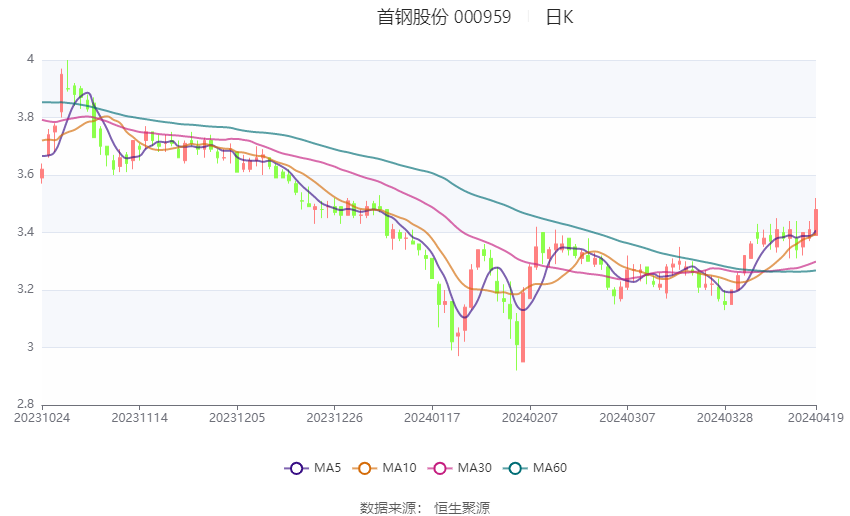The height and width of the screenshot is (516, 850).
Task: Click the y-axis value 4
Action: tap(30, 59)
